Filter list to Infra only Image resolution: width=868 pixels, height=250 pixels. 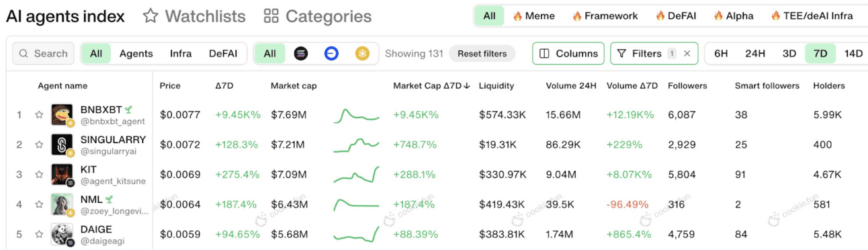(x=181, y=54)
